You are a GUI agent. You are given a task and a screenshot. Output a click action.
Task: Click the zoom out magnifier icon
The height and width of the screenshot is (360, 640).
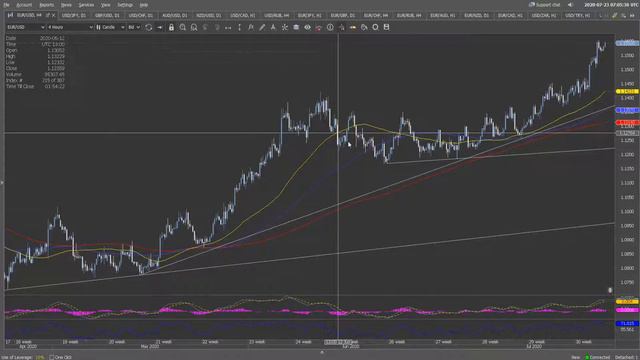(194, 27)
